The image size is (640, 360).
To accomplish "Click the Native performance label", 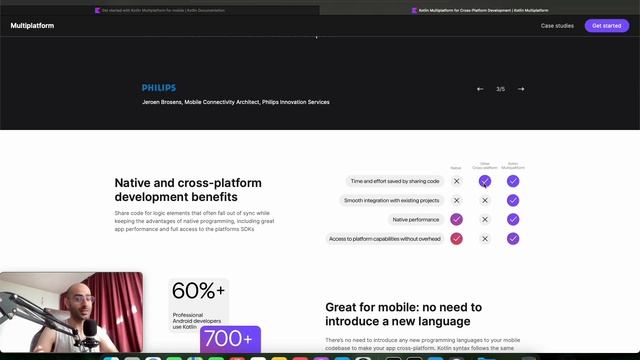I will pyautogui.click(x=416, y=220).
